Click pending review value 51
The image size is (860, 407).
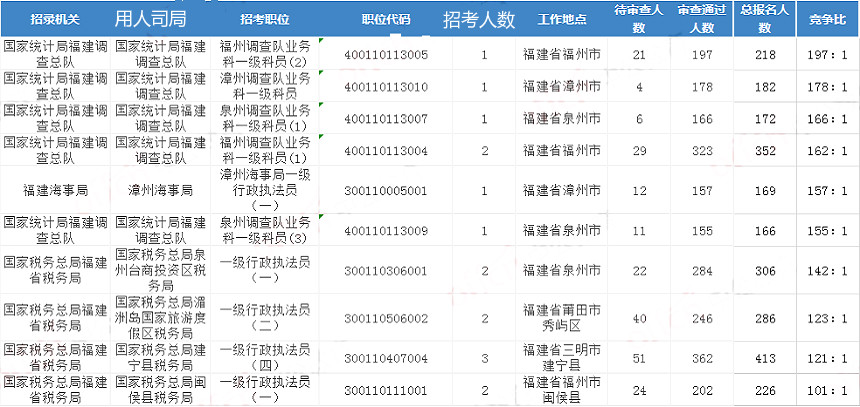click(x=639, y=359)
